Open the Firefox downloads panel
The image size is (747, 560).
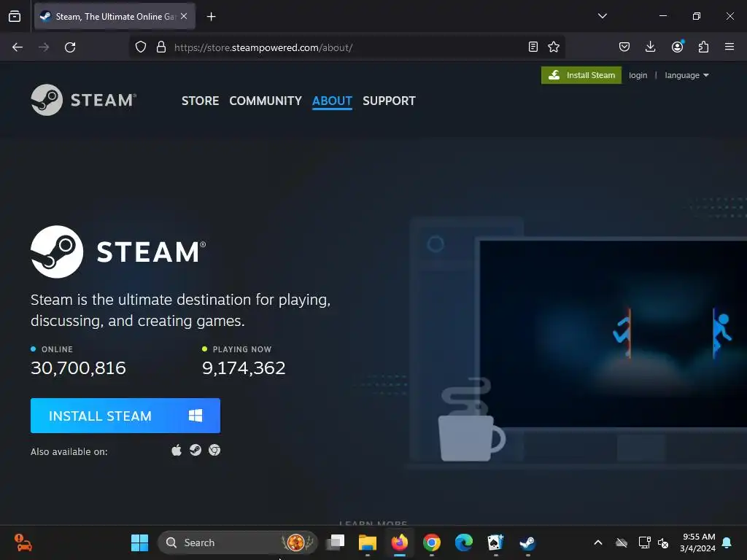point(650,47)
